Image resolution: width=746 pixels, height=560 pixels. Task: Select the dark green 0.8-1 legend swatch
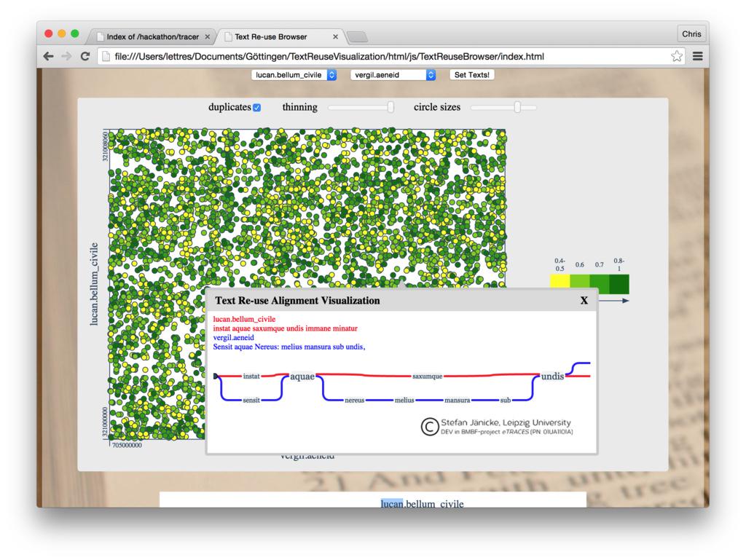click(619, 284)
